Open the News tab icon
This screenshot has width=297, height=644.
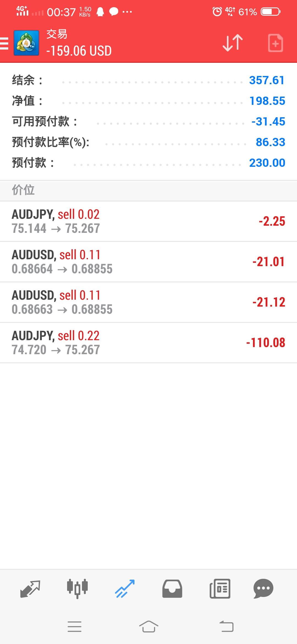click(220, 589)
